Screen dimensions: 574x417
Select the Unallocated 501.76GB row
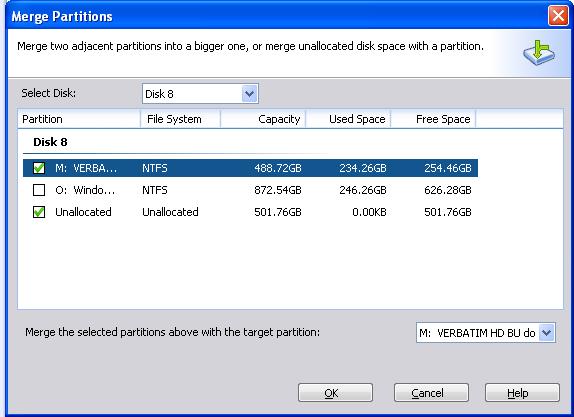[x=250, y=212]
